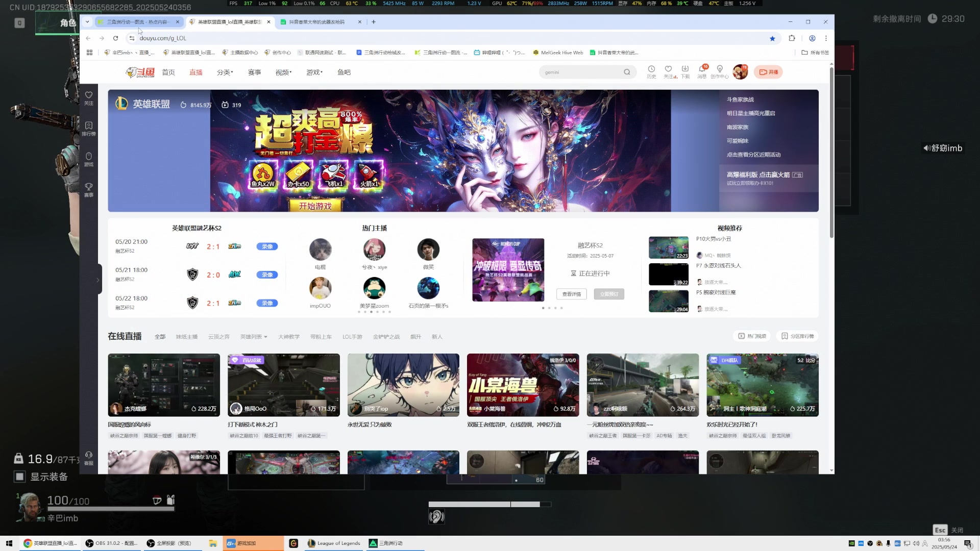The width and height of the screenshot is (980, 551).
Task: Expand 游戏 dropdown in Douyu nav
Action: point(314,72)
